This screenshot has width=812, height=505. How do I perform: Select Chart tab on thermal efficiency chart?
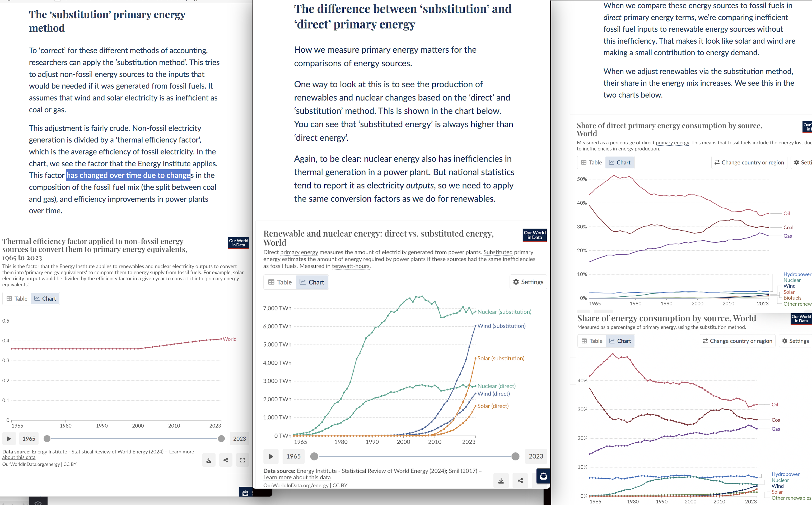click(x=45, y=299)
